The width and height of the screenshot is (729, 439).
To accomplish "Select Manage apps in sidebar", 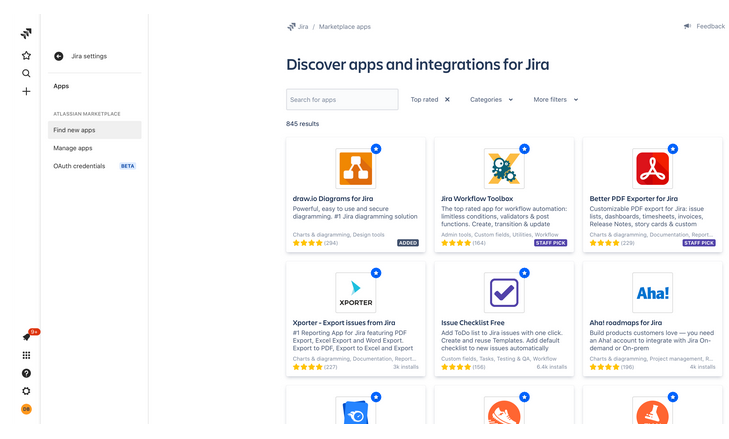I will pos(94,148).
